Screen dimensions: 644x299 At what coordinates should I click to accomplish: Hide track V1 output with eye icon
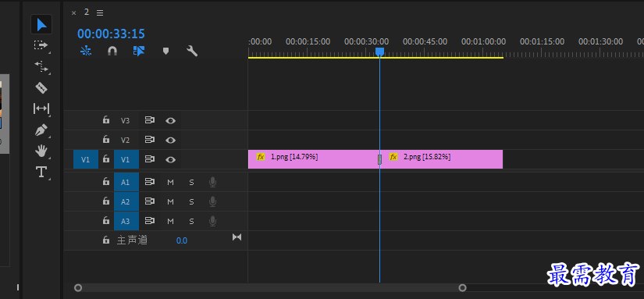coord(170,159)
